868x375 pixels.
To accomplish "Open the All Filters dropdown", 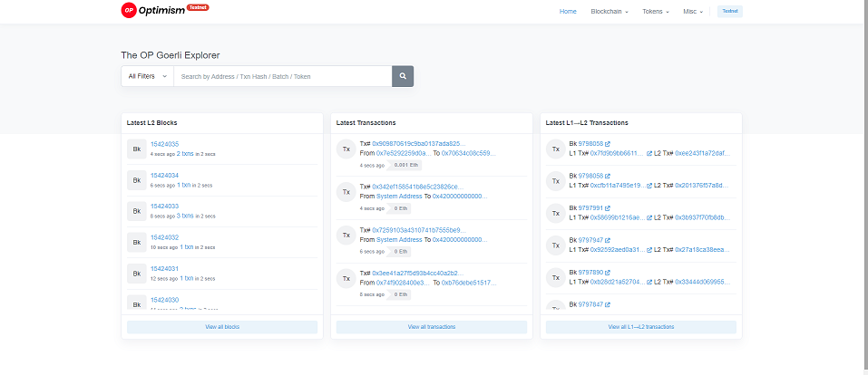I will (147, 76).
